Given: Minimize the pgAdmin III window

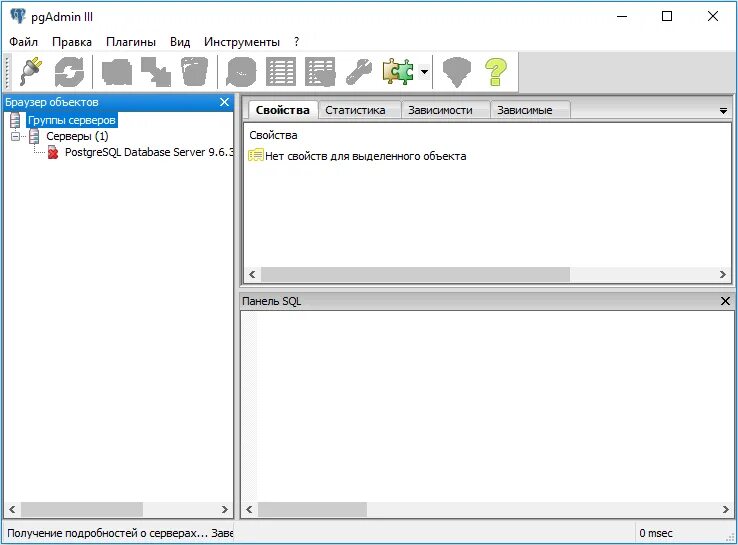Looking at the screenshot, I should 622,16.
